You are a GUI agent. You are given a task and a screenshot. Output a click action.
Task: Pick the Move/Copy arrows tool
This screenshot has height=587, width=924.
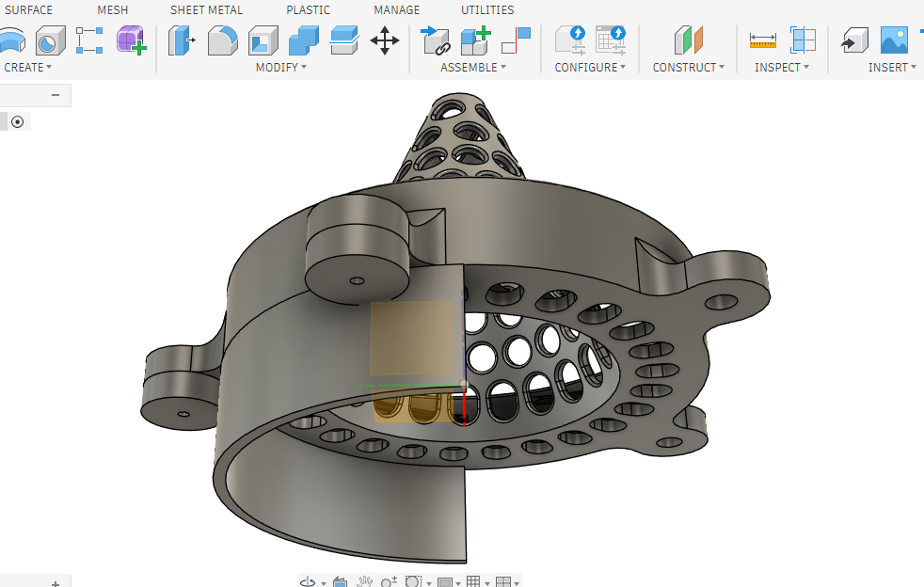[x=385, y=40]
